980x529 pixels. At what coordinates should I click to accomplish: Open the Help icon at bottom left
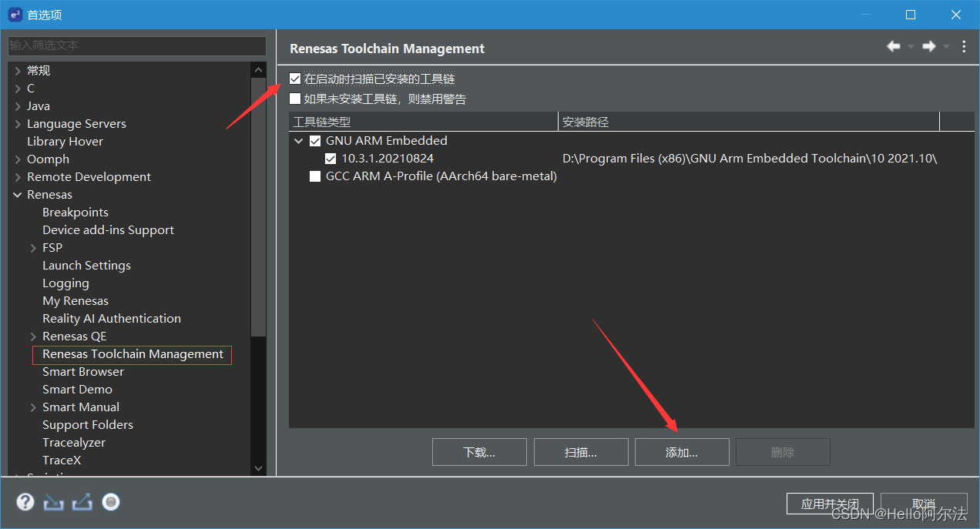coord(25,503)
